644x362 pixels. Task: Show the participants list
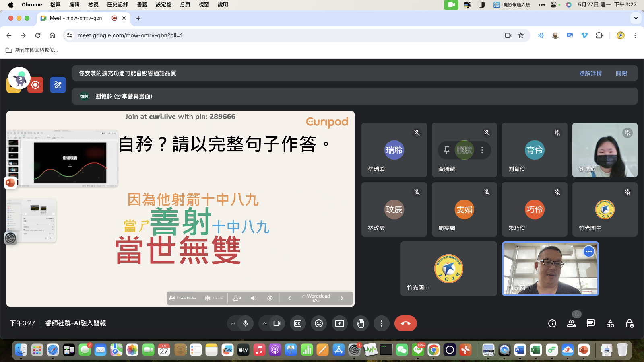pos(572,323)
